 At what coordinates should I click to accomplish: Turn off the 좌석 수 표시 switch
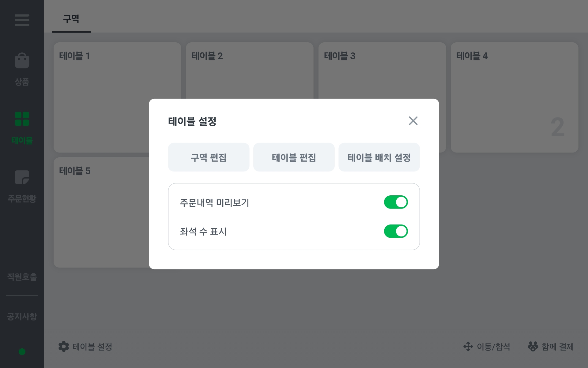tap(396, 231)
